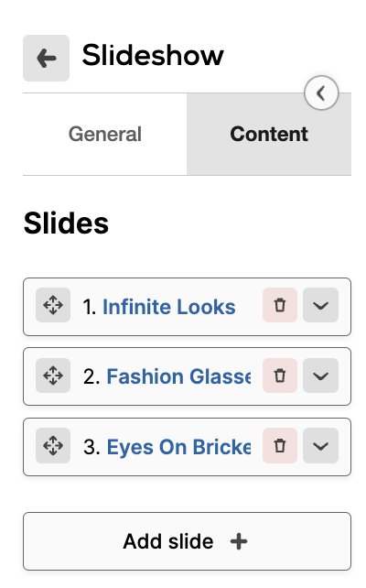
Task: Click the move handle for Infinite Looks slide
Action: (x=53, y=305)
